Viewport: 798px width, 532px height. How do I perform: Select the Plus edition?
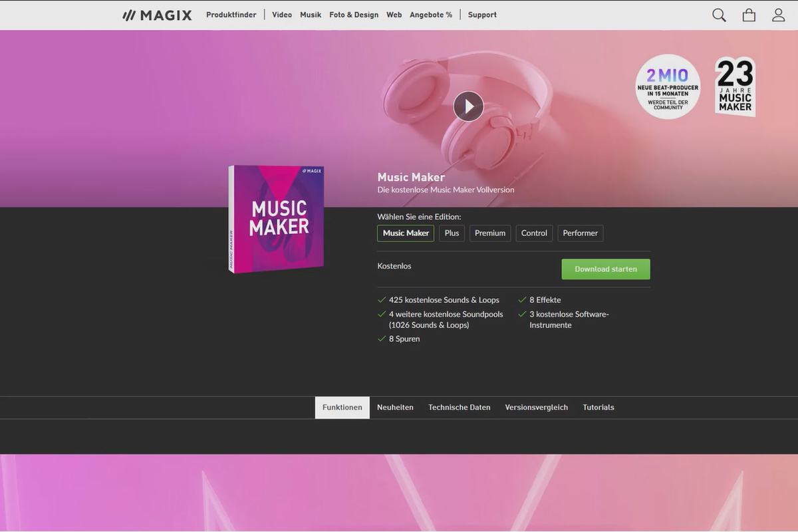(x=452, y=233)
